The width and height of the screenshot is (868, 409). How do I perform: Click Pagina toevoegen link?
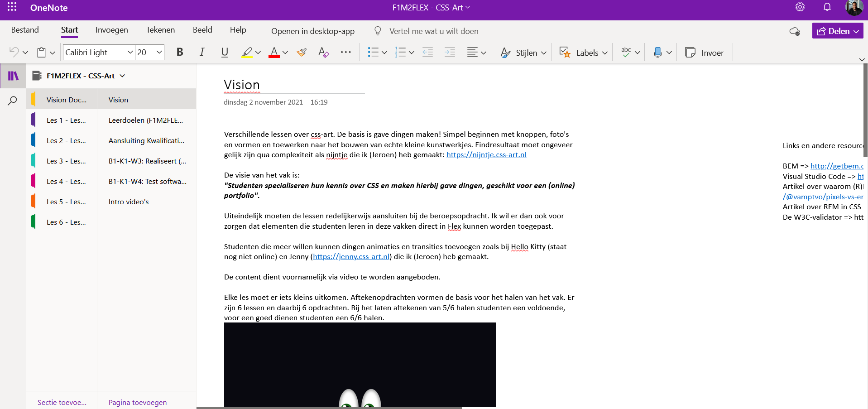[x=138, y=402]
